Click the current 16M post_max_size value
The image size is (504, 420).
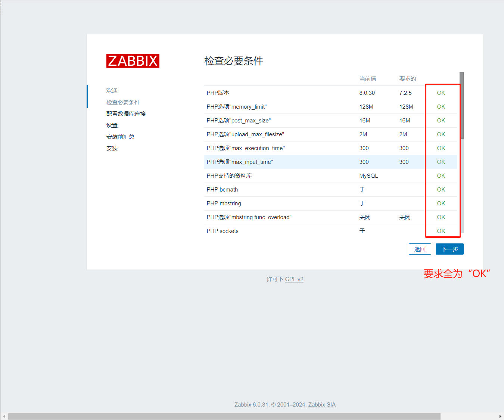coord(365,121)
